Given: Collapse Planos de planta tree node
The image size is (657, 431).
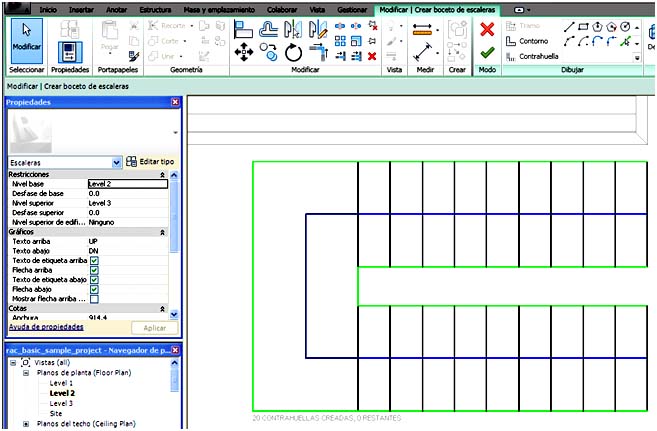Looking at the screenshot, I should [26, 373].
